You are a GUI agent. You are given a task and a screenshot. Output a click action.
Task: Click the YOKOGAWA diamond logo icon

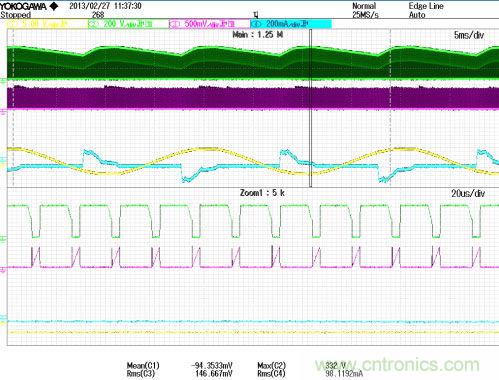54,6
